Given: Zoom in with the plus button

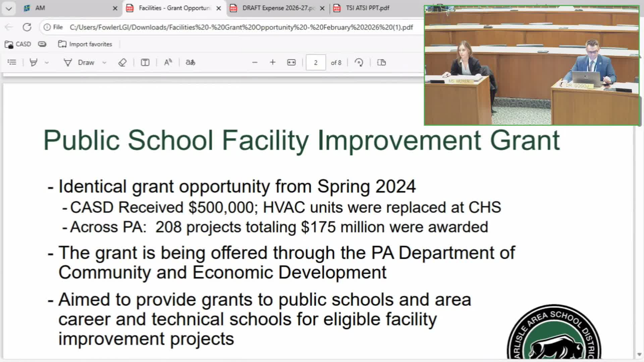Looking at the screenshot, I should point(272,62).
